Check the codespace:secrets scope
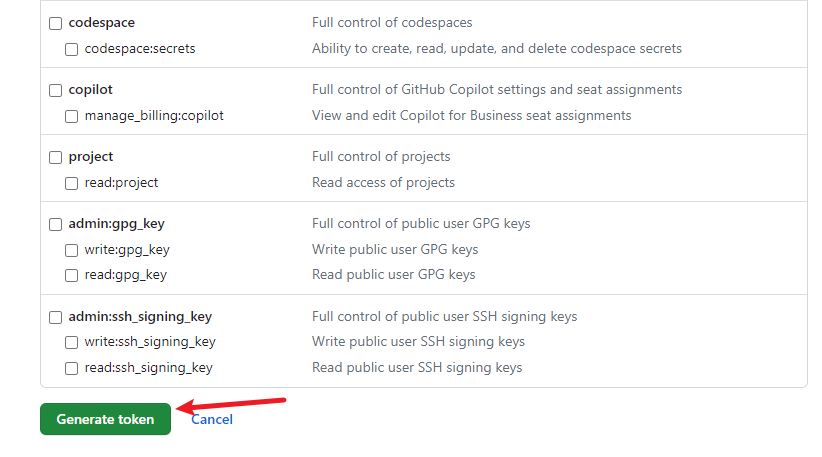Image resolution: width=822 pixels, height=457 pixels. click(x=71, y=49)
